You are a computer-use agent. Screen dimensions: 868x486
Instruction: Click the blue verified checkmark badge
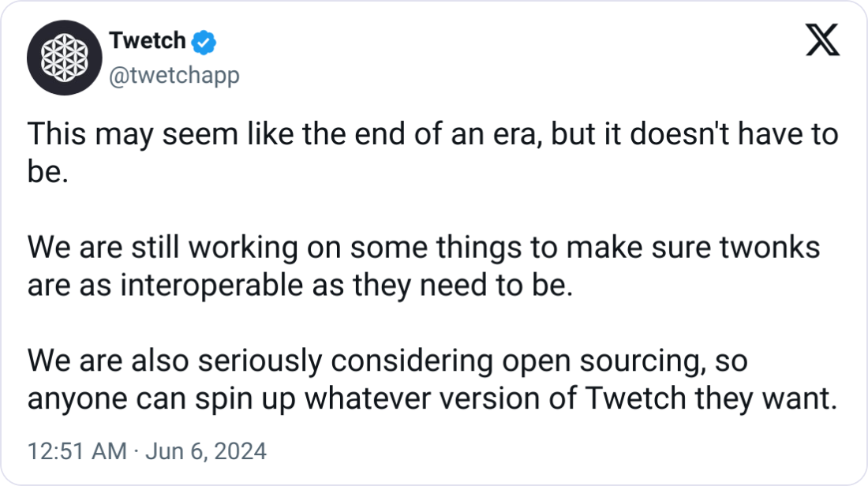click(x=204, y=42)
